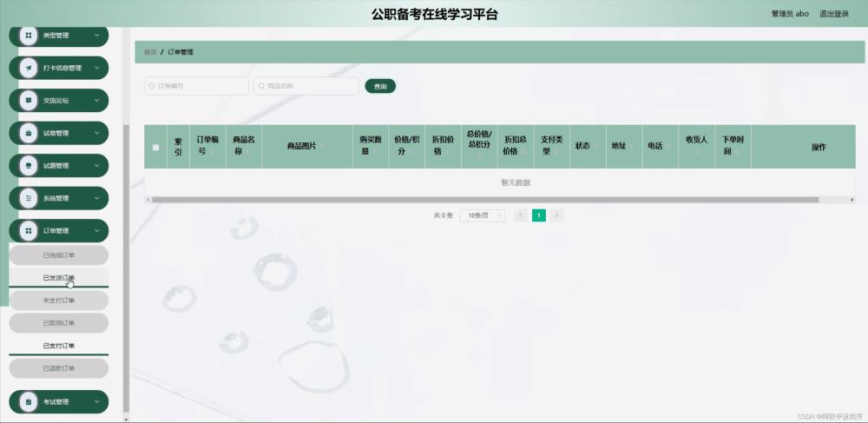Click 管理员 abo user label
Viewport: 868px width, 423px height.
(x=790, y=14)
